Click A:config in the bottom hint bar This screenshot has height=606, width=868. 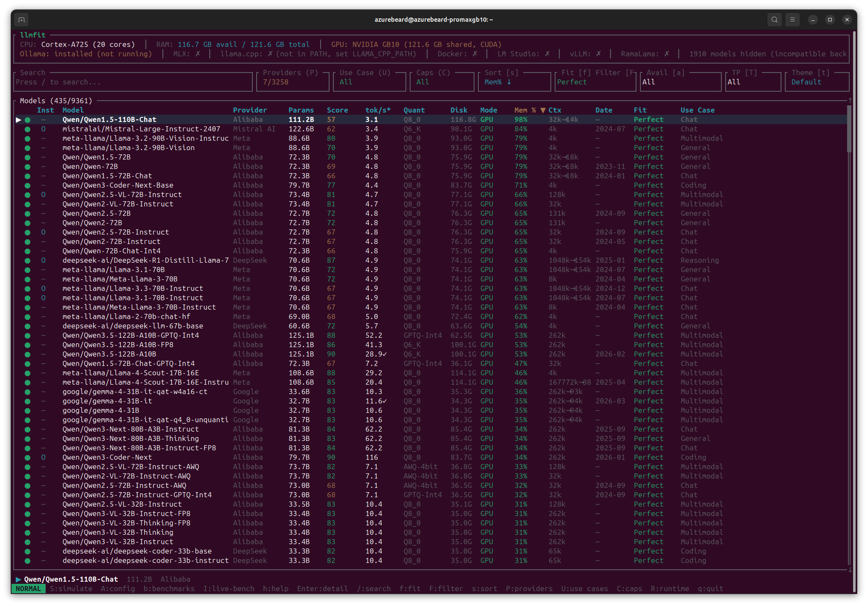tap(118, 589)
